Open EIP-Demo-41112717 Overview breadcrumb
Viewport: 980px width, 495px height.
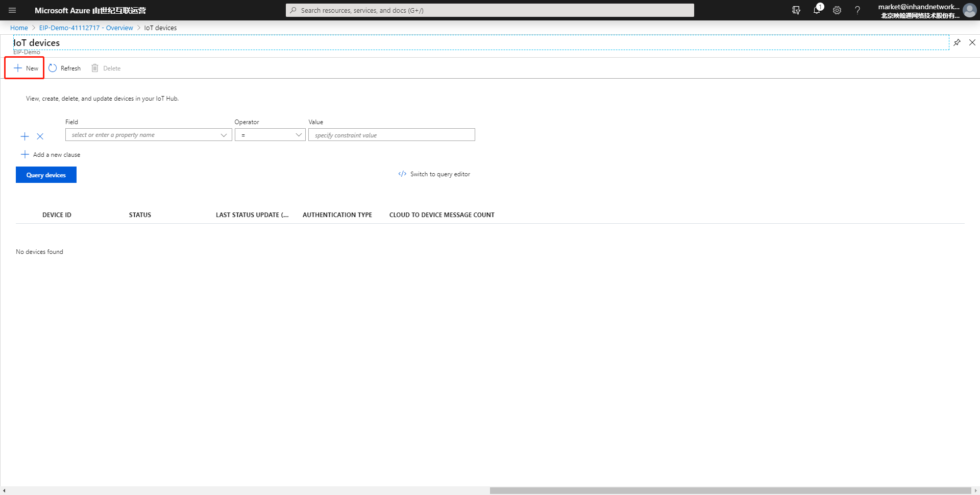click(86, 28)
